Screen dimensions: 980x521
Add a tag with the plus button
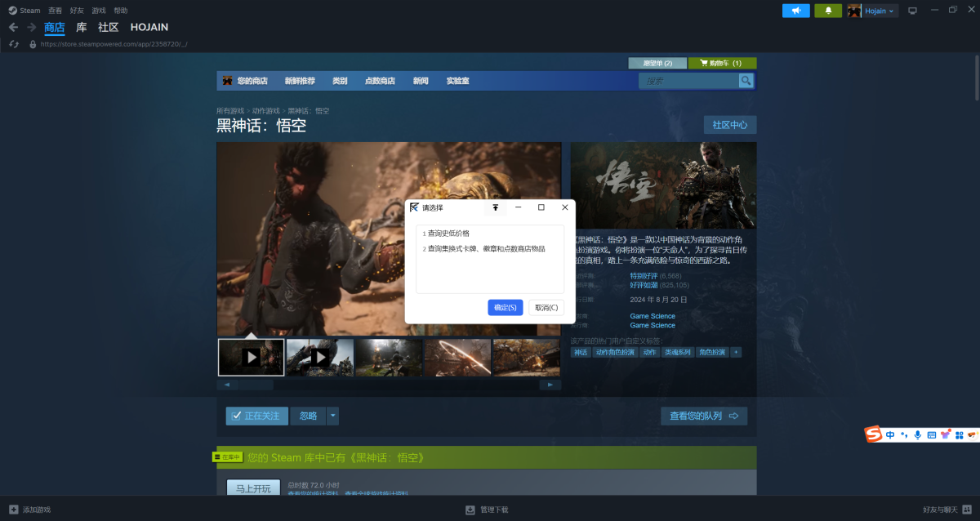736,352
